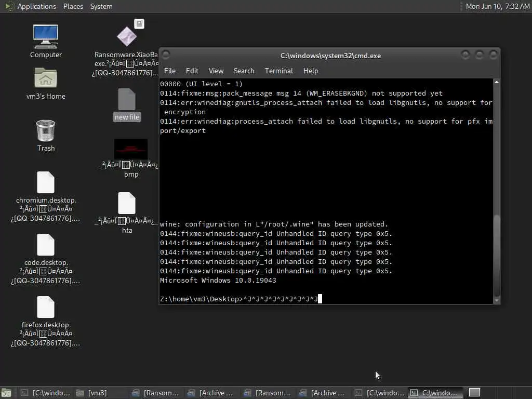Select the encrypted hta file icon
Image resolution: width=532 pixels, height=399 pixels.
point(127,212)
